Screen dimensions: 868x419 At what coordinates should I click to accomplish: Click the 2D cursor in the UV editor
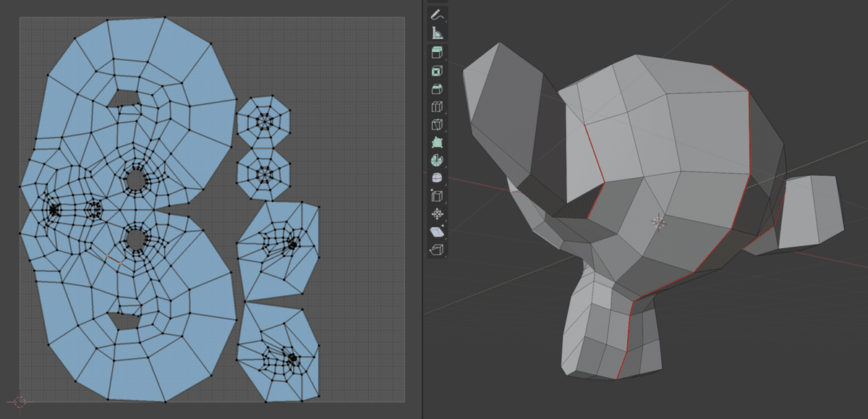(20, 402)
